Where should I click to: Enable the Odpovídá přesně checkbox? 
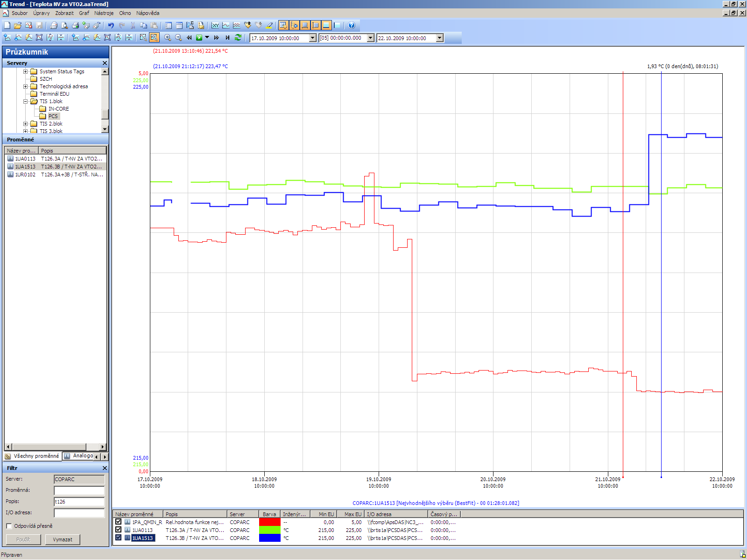coord(9,526)
